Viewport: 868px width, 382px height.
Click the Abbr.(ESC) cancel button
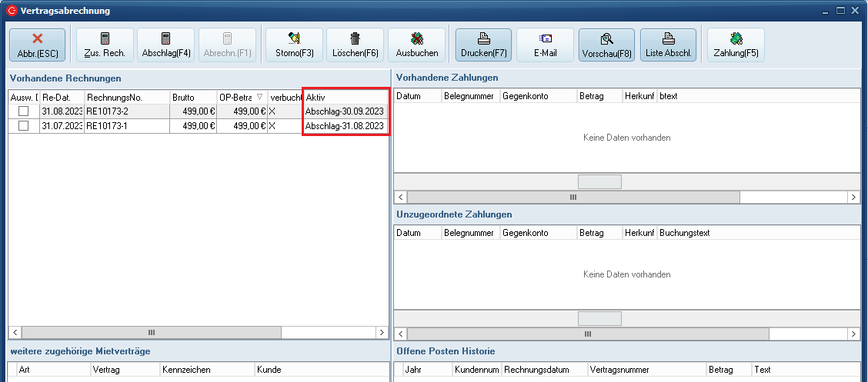(38, 45)
